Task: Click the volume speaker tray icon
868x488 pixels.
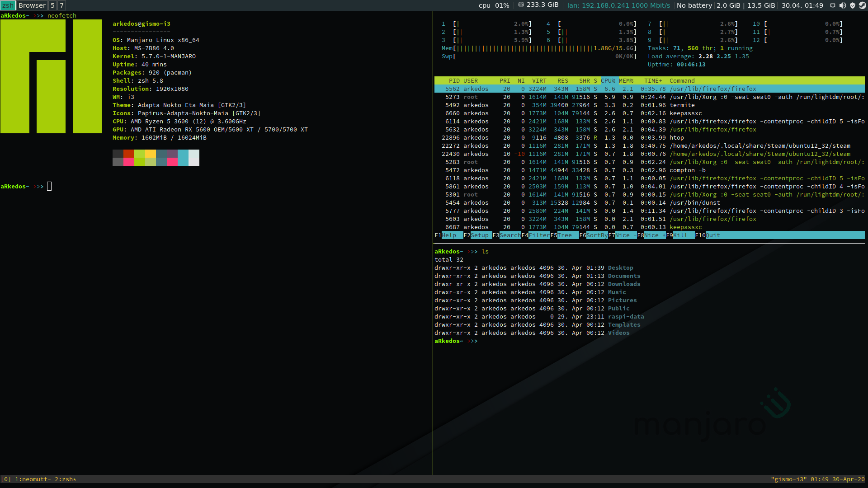Action: (843, 5)
